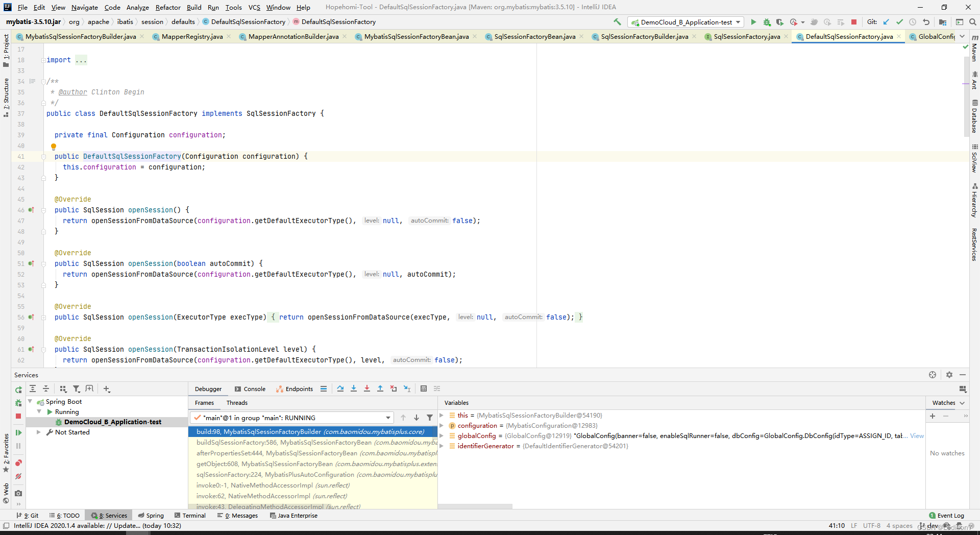Image resolution: width=980 pixels, height=535 pixels.
Task: Mute Breakpoints icon in debug sidebar
Action: 18,476
